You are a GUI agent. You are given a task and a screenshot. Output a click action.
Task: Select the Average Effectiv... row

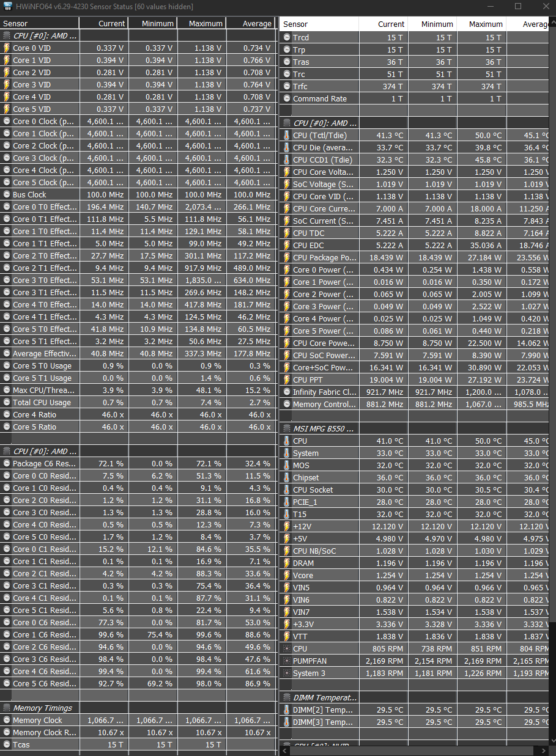click(x=138, y=353)
